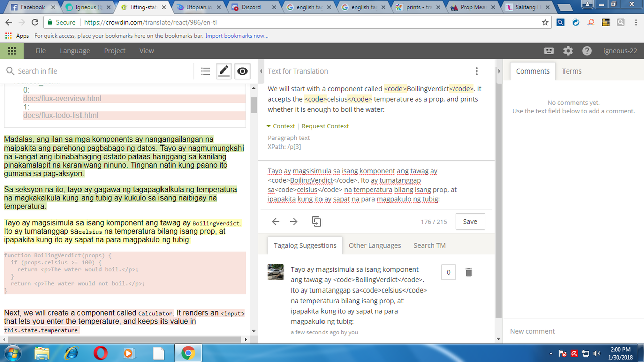Screen dimensions: 644x362
Task: Open the strings list filter icon
Action: 205,71
